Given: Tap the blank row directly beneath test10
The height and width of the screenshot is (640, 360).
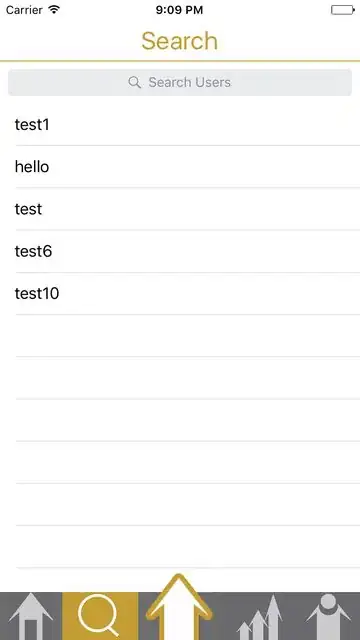Looking at the screenshot, I should click(180, 336).
